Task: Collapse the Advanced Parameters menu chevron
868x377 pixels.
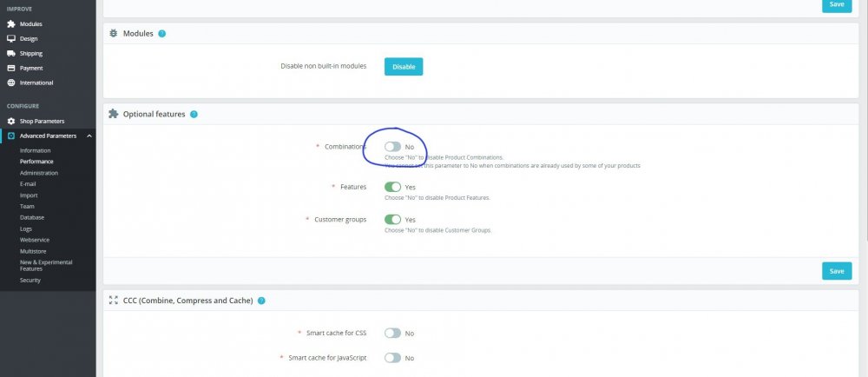Action: point(89,136)
